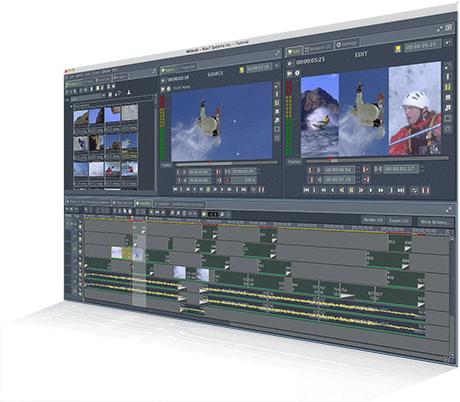Click the red playhead marker on timeline ruler
This screenshot has height=402, width=460.
pos(131,218)
